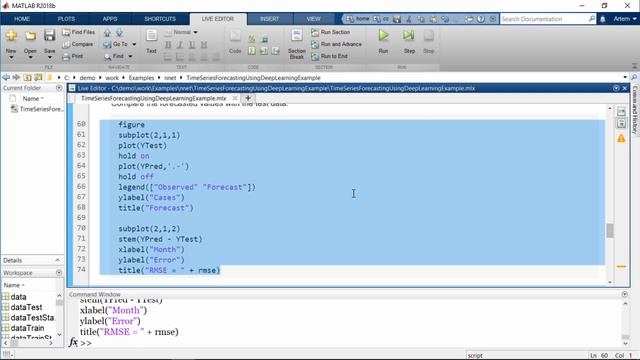This screenshot has height=360, width=640.
Task: Click 'demo' in the address path
Action: (x=87, y=78)
